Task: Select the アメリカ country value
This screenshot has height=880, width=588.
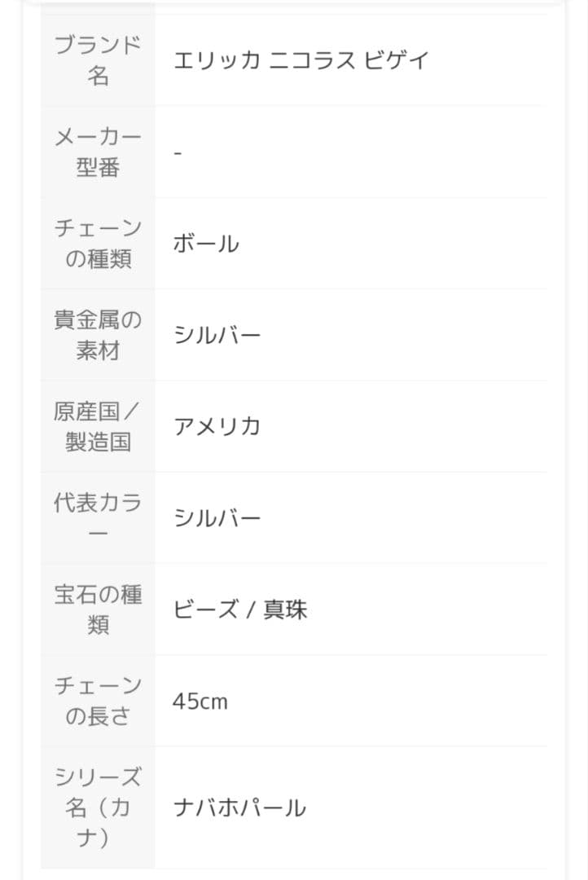Action: [217, 426]
